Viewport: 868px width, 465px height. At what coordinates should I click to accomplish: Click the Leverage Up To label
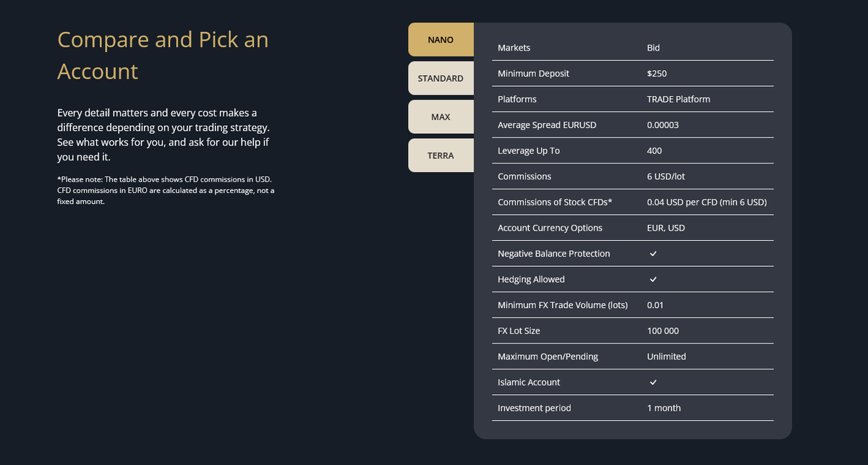529,151
